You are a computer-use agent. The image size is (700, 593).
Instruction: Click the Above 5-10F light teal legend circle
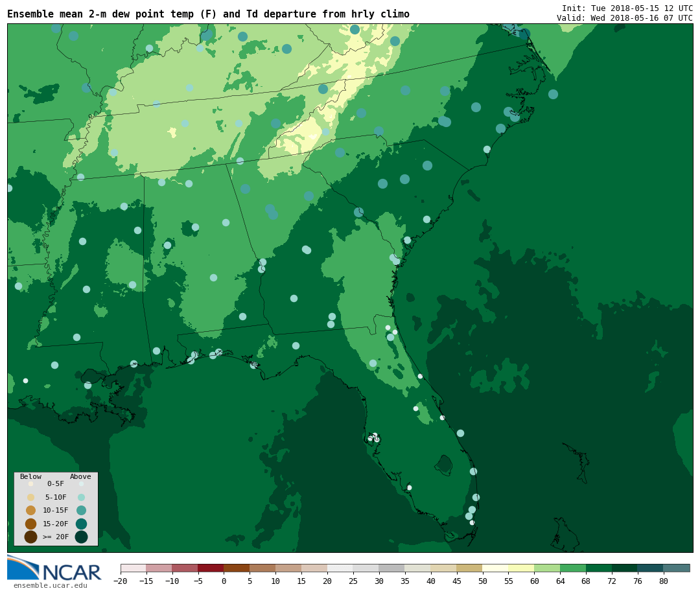tap(81, 497)
